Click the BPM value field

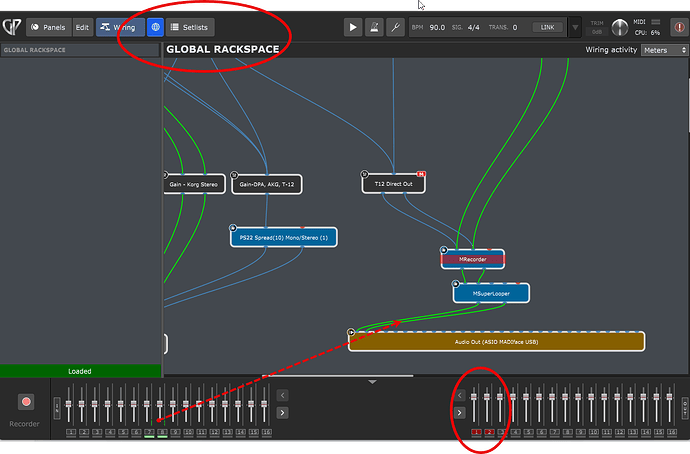tap(437, 27)
